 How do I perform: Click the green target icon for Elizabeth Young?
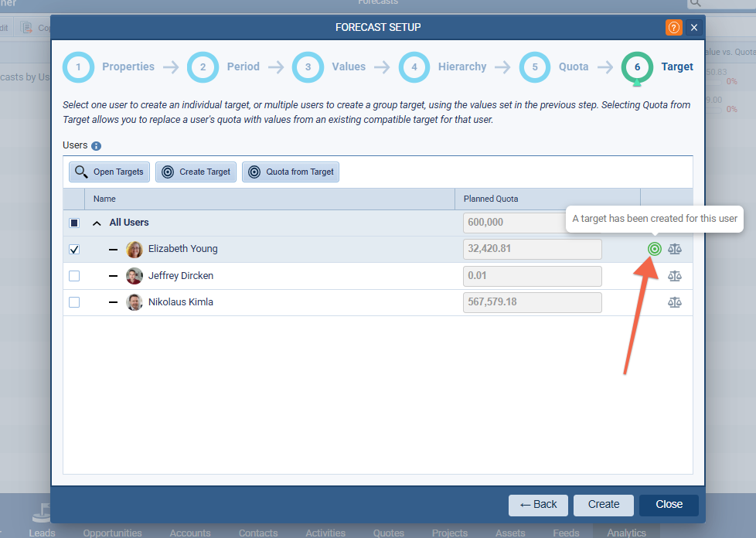tap(655, 249)
